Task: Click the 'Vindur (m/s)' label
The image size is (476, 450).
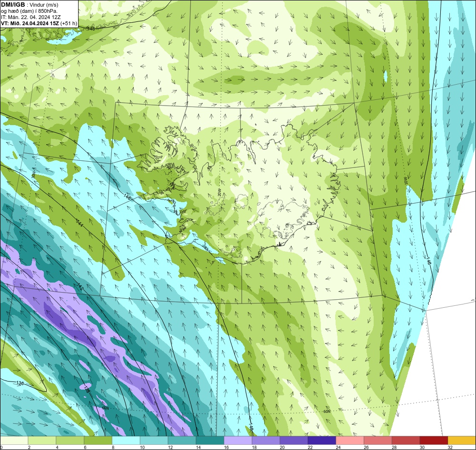Action: coord(44,5)
